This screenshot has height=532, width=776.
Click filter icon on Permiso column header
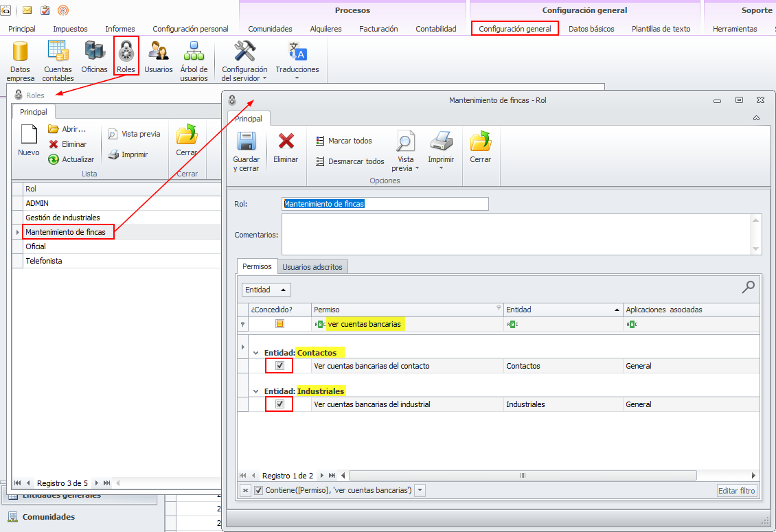point(499,308)
